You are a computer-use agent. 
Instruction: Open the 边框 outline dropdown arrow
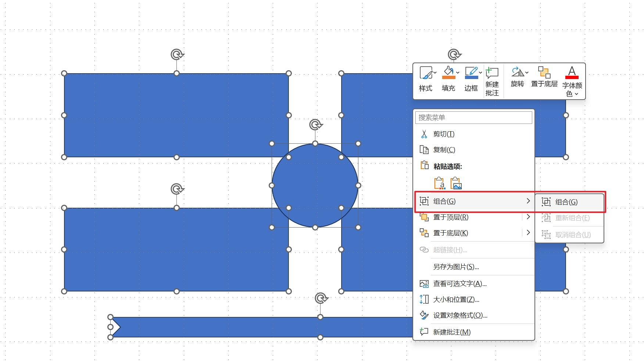click(480, 73)
